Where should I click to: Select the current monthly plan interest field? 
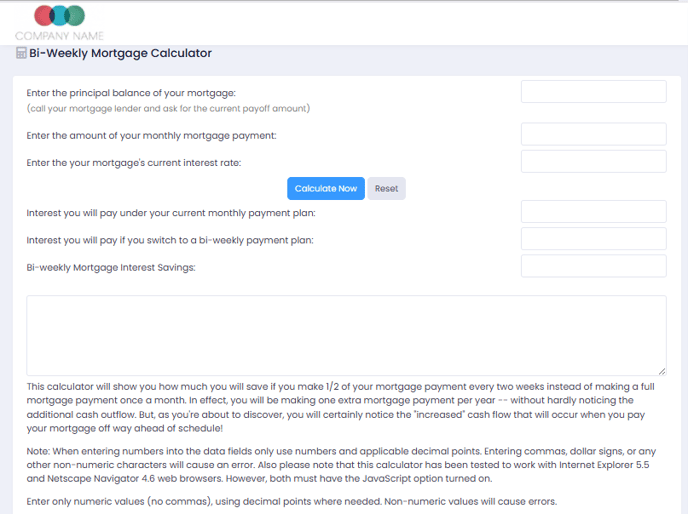(594, 212)
